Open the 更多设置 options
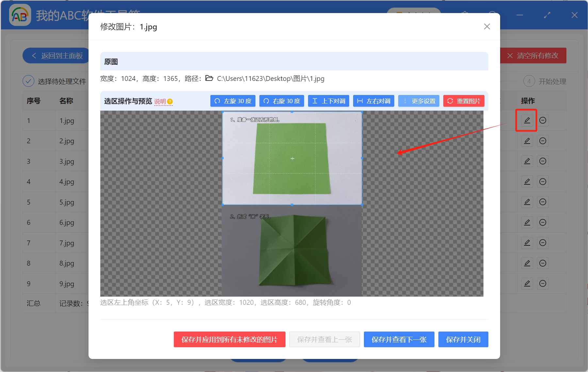Image resolution: width=588 pixels, height=372 pixels. click(418, 101)
